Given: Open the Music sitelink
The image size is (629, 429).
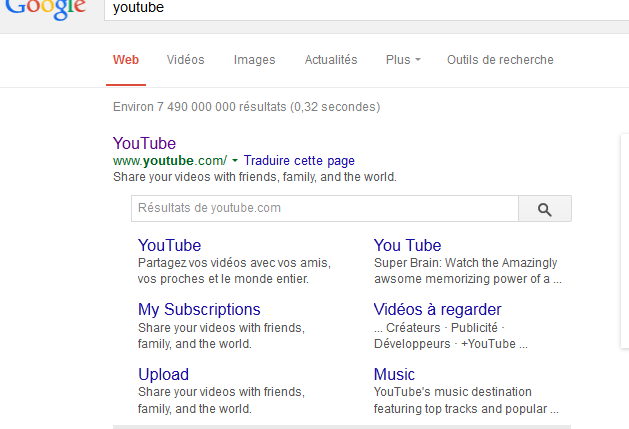Looking at the screenshot, I should (394, 374).
